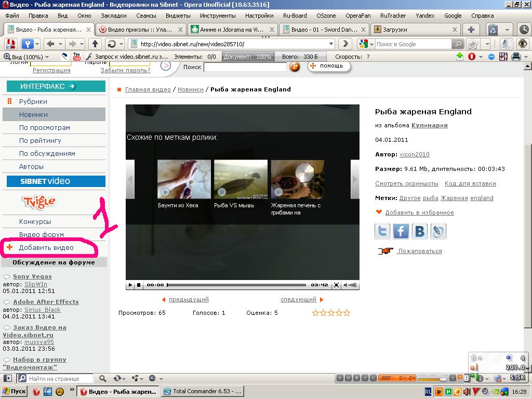Click the VKontakte share icon
The height and width of the screenshot is (399, 532).
(420, 231)
